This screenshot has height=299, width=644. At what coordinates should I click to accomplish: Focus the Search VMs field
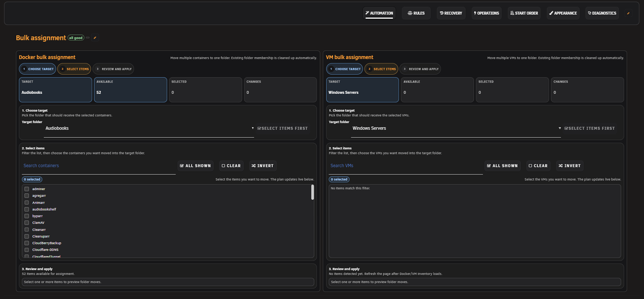(406, 166)
